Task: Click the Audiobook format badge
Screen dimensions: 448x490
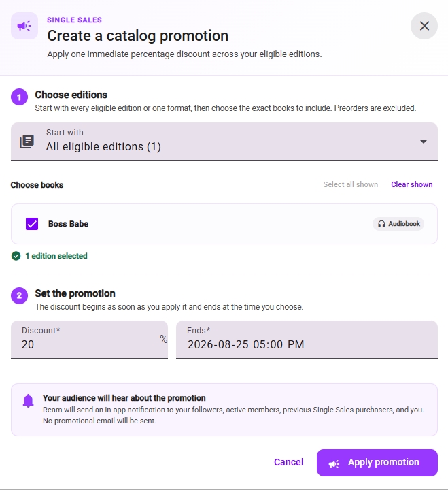Action: (398, 224)
